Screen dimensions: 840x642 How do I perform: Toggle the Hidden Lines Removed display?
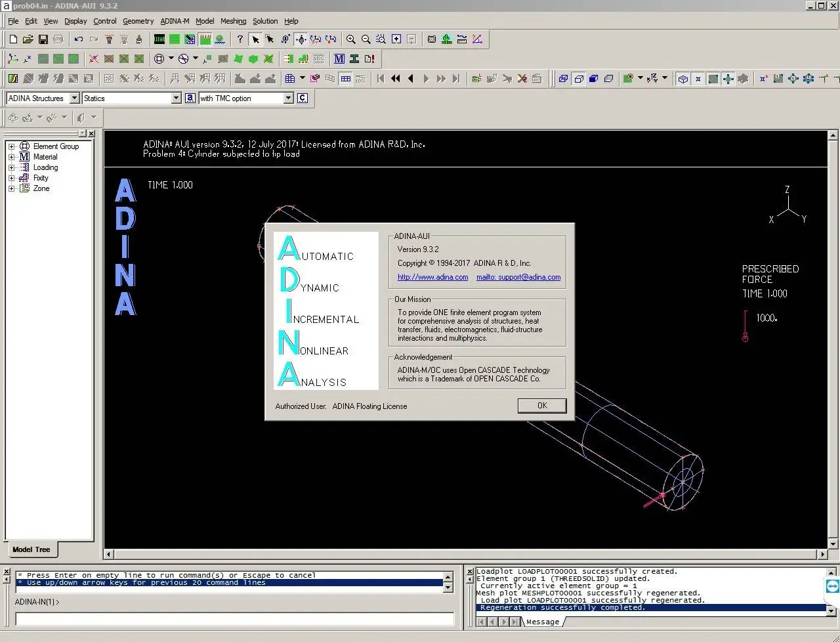click(579, 79)
